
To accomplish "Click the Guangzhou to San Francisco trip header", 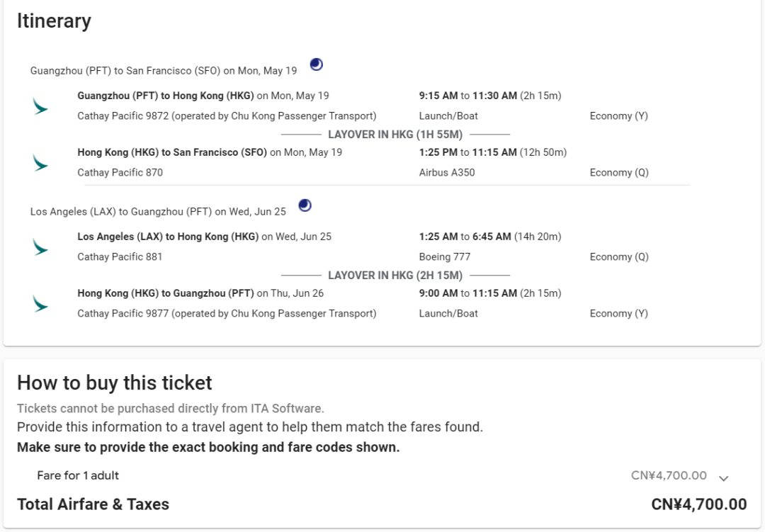I will click(164, 71).
